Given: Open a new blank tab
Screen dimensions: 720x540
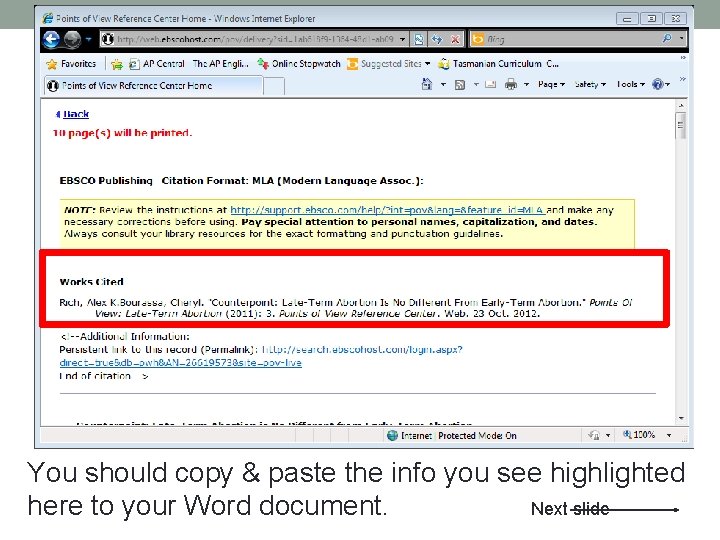Looking at the screenshot, I should (274, 86).
